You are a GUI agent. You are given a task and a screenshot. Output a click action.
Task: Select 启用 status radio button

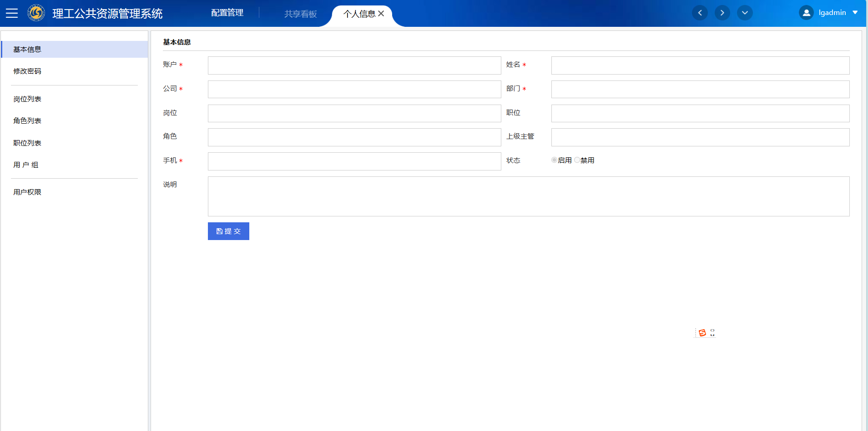pyautogui.click(x=554, y=160)
